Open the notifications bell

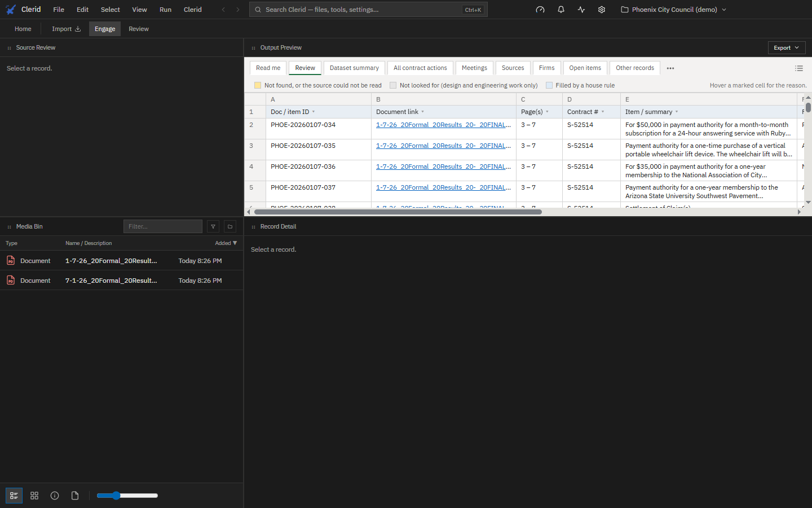[x=561, y=10]
